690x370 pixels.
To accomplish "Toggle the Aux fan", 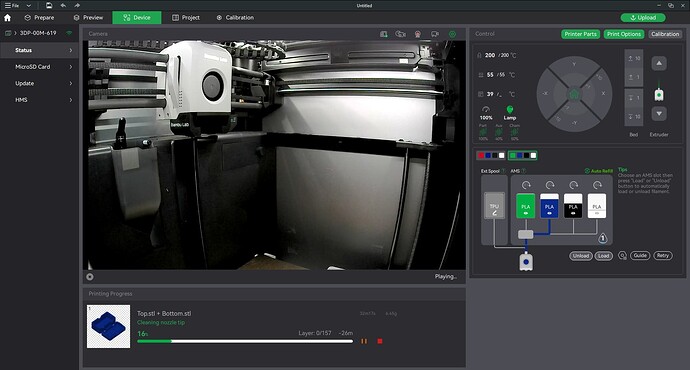I will pyautogui.click(x=499, y=132).
